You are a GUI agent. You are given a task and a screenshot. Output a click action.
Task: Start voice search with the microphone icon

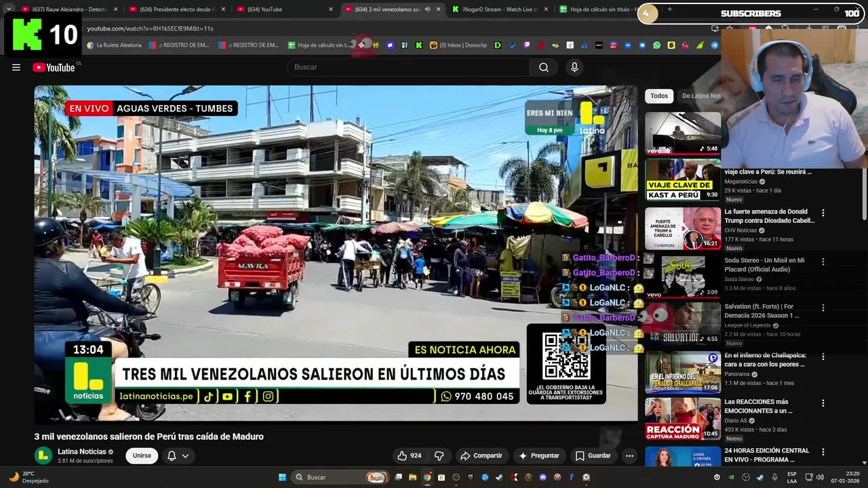[x=574, y=67]
